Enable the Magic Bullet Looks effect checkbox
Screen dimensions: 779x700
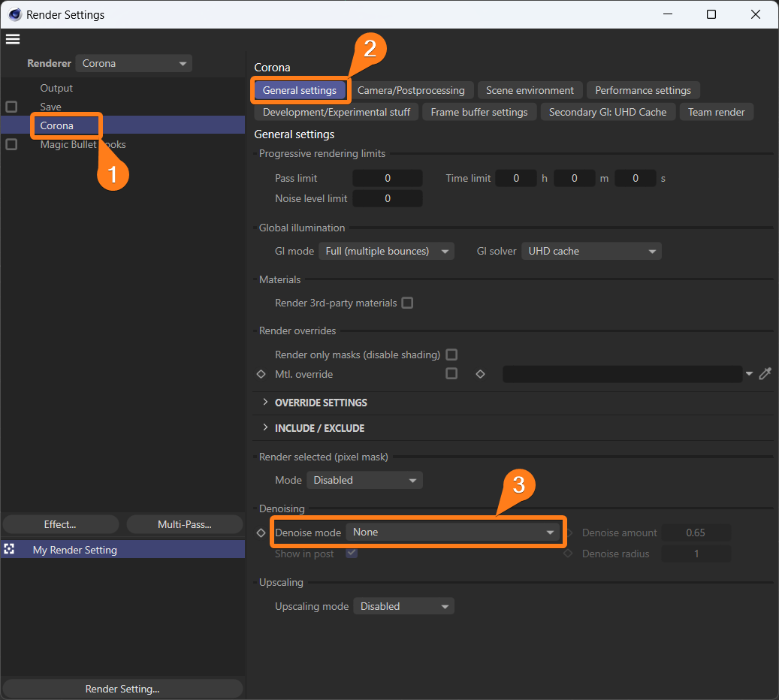click(11, 144)
